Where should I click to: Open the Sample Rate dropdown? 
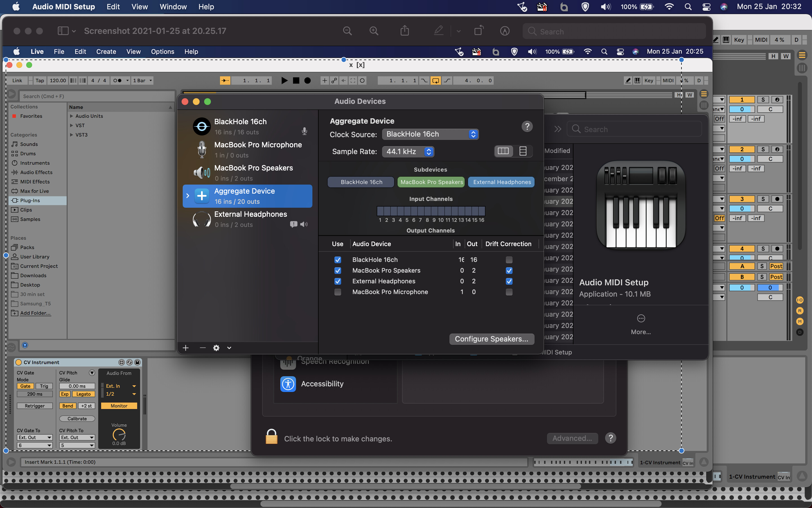408,152
